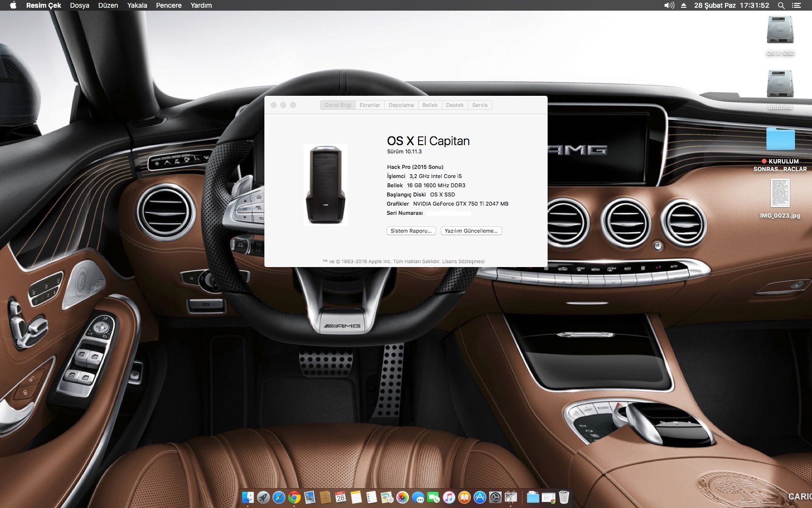Select the OS X SSD desktop drive

pyautogui.click(x=780, y=36)
